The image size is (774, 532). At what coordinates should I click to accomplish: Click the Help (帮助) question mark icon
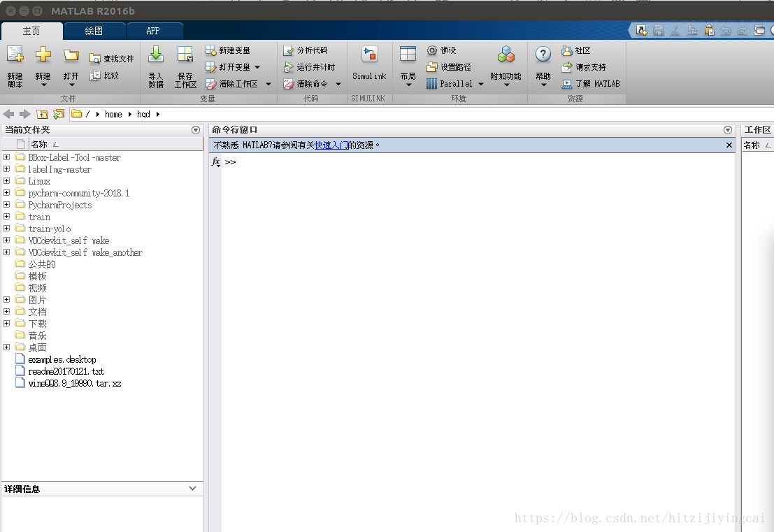coord(543,55)
